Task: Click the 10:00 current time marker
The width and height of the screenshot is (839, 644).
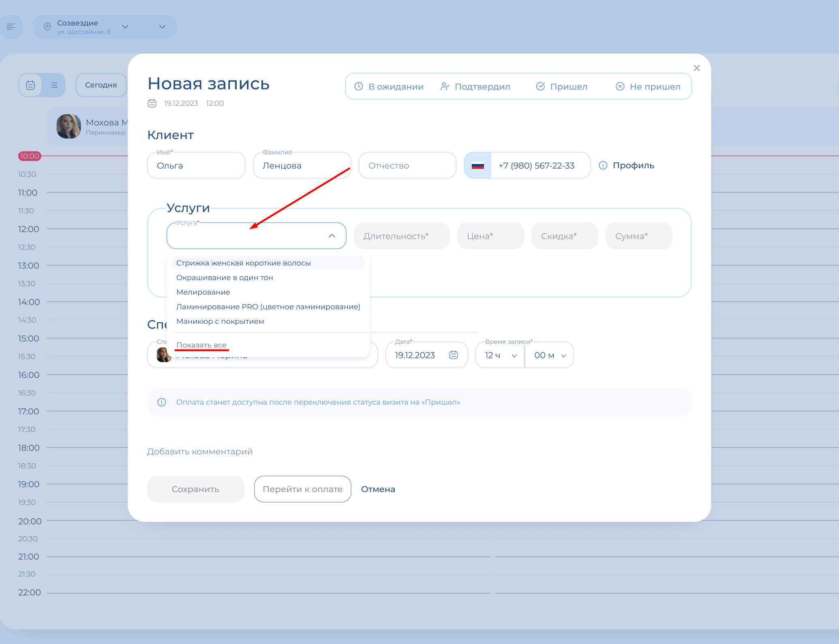Action: pos(30,156)
